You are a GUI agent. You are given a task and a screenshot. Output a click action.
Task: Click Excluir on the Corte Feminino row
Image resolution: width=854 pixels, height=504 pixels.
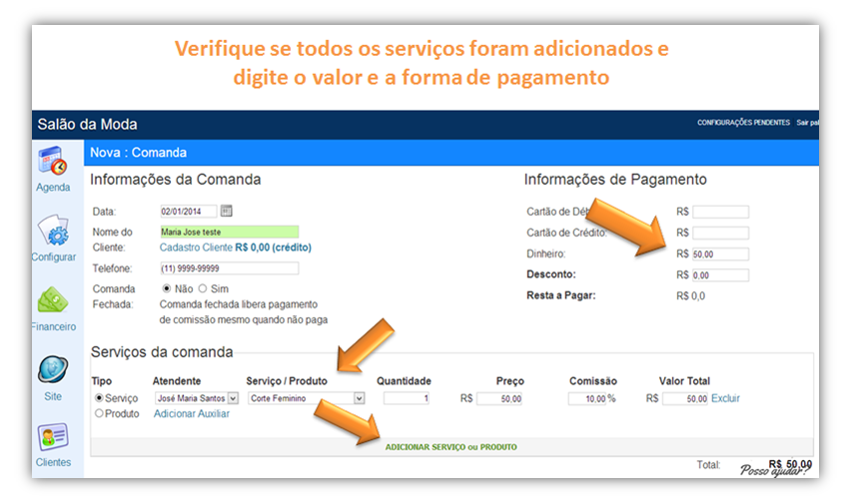pyautogui.click(x=725, y=398)
